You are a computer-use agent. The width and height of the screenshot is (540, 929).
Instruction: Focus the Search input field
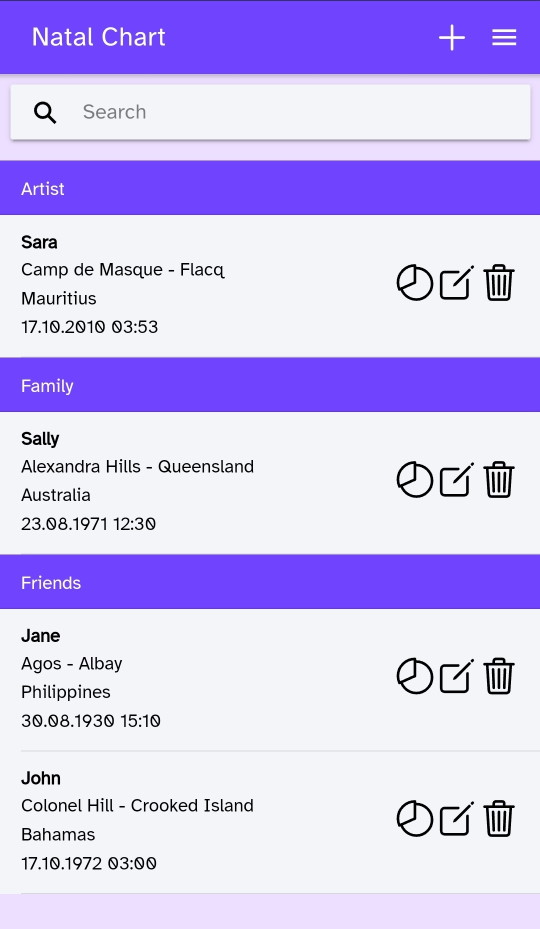click(270, 112)
